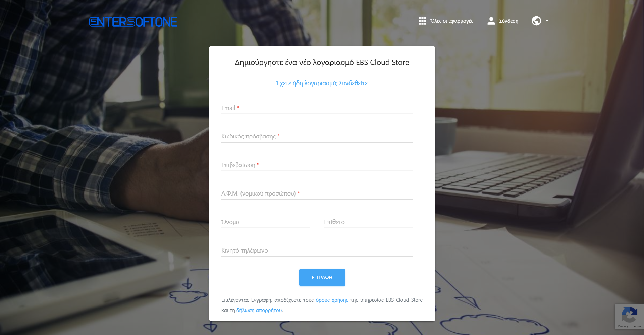Open the reCAPTCHA badge icon
This screenshot has width=644, height=335.
click(x=629, y=315)
